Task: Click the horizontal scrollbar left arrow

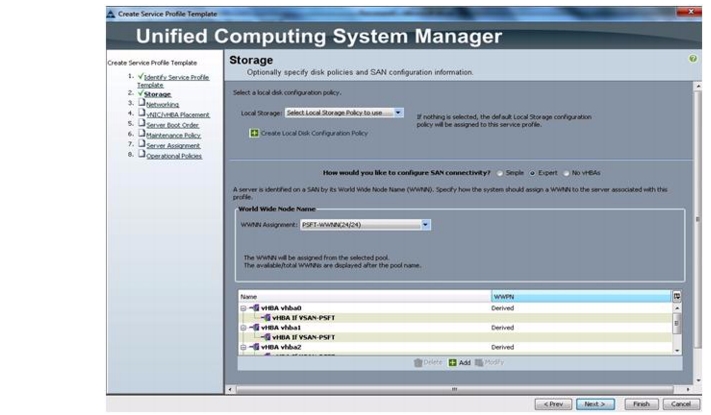Action: point(230,389)
